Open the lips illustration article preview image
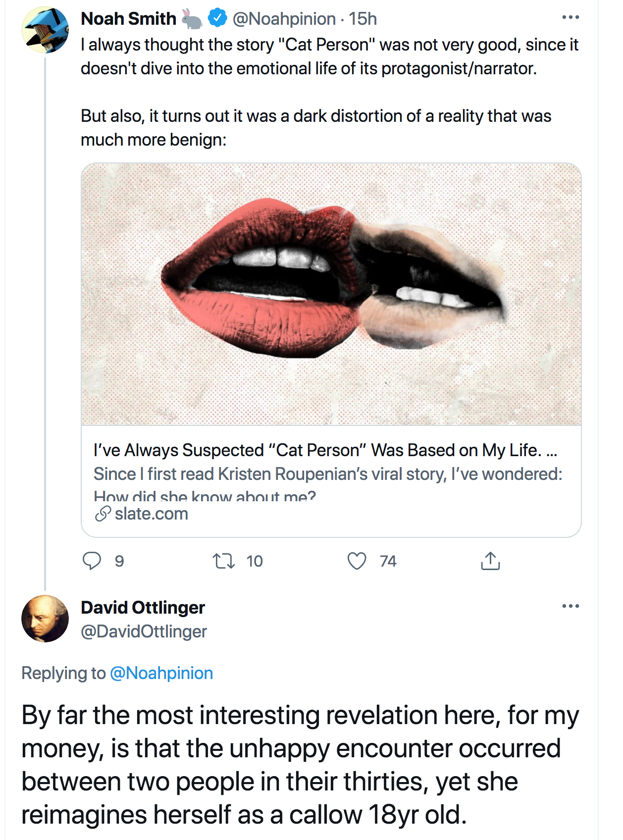 [331, 294]
